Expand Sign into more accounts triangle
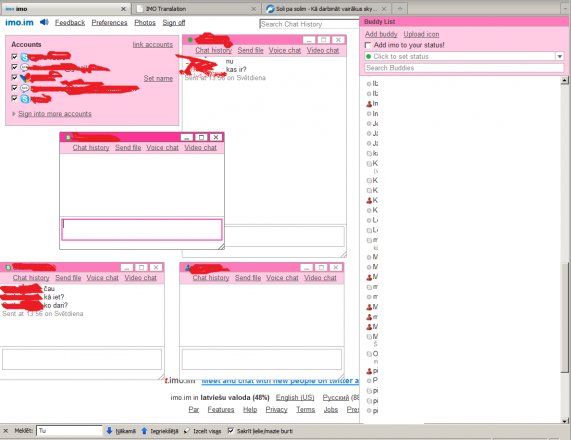Viewport: 571px width, 440px height. click(x=13, y=114)
